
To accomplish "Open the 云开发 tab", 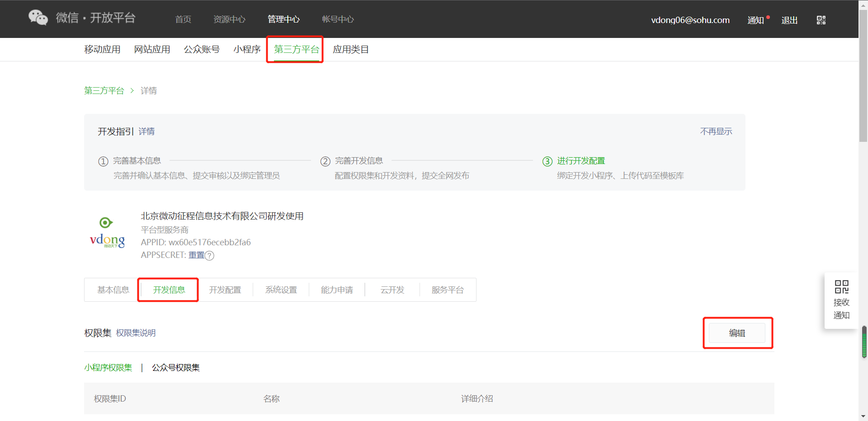I will [392, 290].
